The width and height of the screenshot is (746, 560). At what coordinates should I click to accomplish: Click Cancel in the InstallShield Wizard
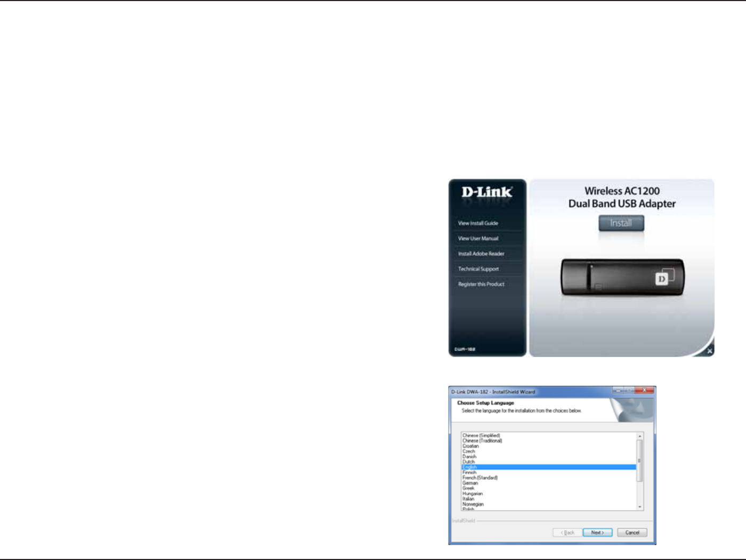632,532
